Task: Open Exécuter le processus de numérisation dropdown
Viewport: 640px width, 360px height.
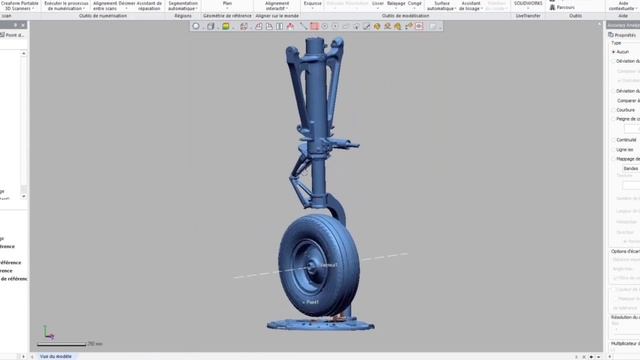Action: coord(66,5)
